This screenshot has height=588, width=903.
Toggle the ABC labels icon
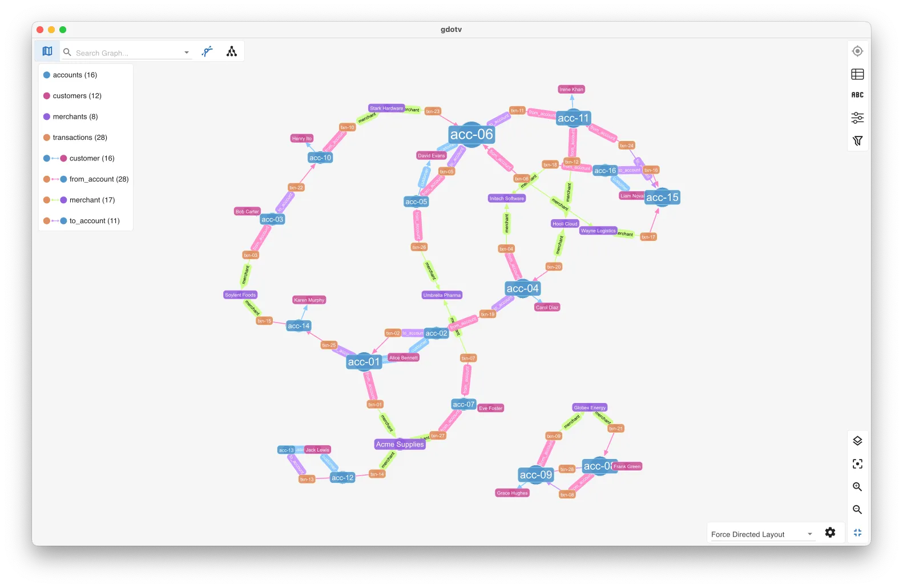[x=857, y=95]
